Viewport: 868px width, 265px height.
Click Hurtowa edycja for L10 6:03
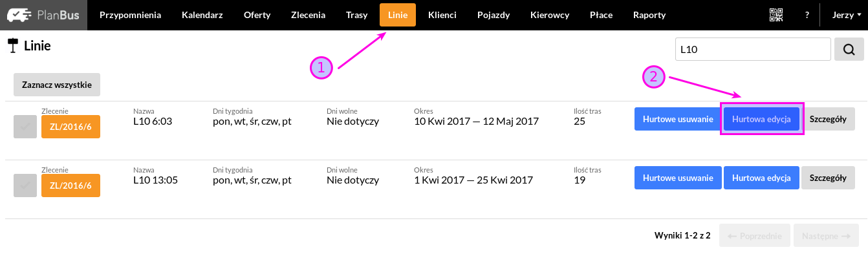[x=762, y=119]
